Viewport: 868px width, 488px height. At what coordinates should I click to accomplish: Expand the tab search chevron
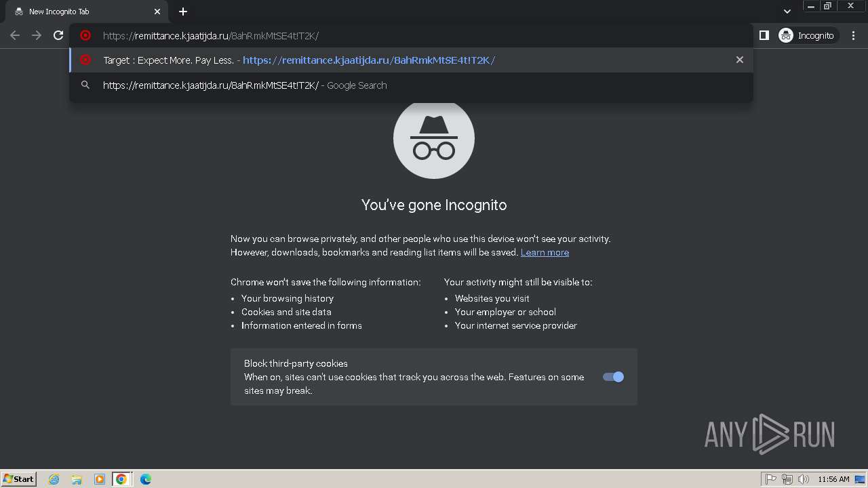pyautogui.click(x=787, y=12)
